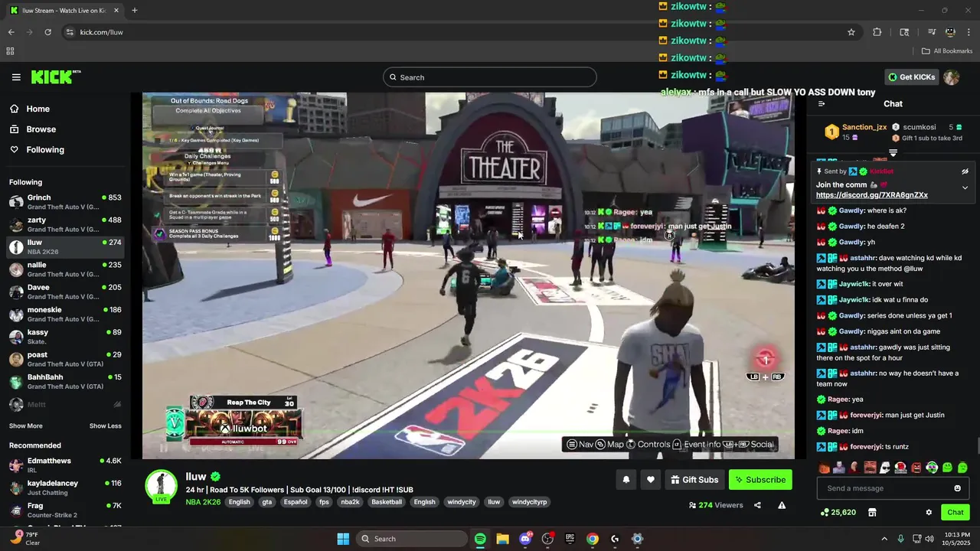Screen dimensions: 980x551
Task: Open All Bookmarks folder
Action: [x=947, y=51]
